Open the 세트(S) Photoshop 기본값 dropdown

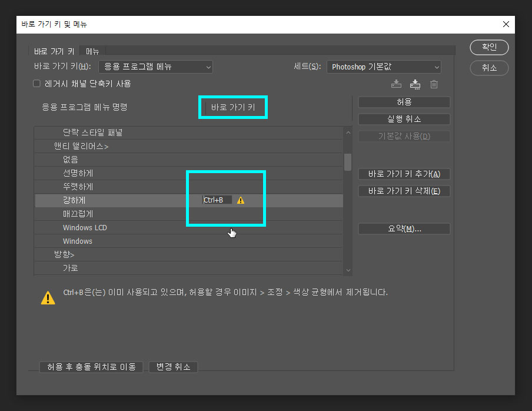tap(384, 67)
